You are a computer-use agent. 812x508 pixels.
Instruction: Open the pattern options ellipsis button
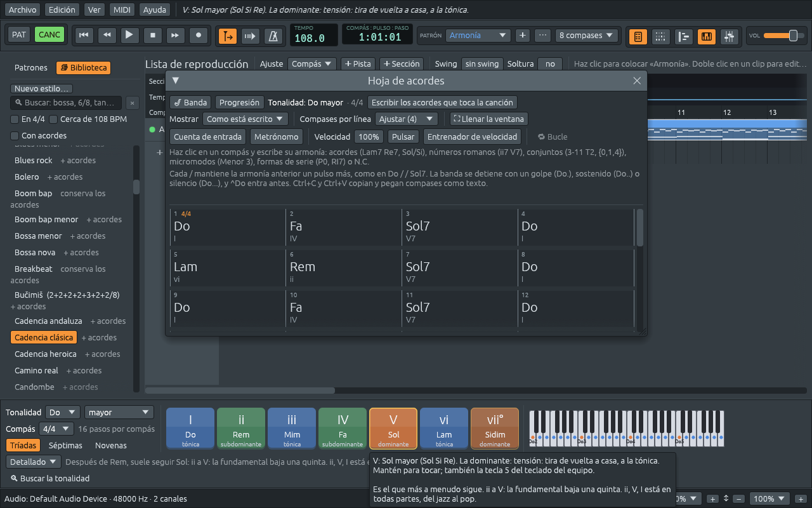click(542, 36)
